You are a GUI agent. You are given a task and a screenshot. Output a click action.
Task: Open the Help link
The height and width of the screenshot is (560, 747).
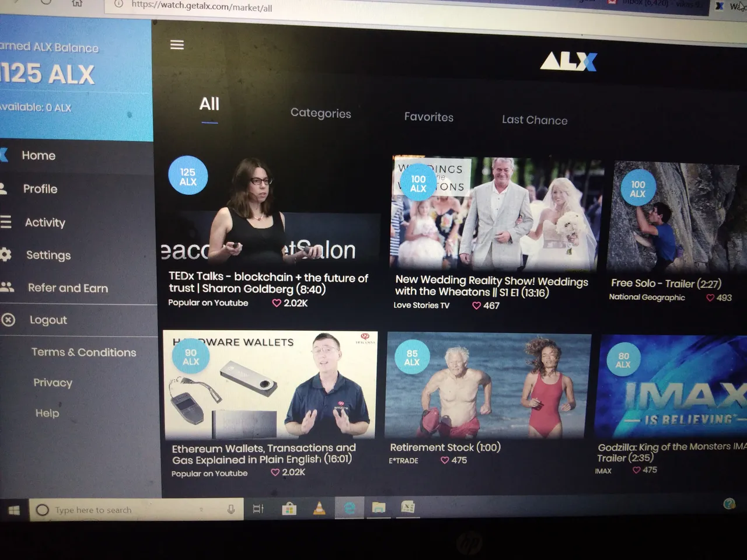(x=47, y=413)
